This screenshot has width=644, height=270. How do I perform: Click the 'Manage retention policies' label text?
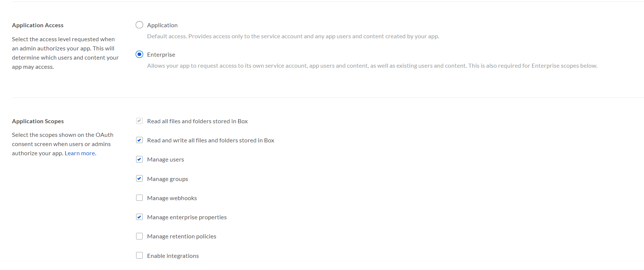tap(181, 237)
